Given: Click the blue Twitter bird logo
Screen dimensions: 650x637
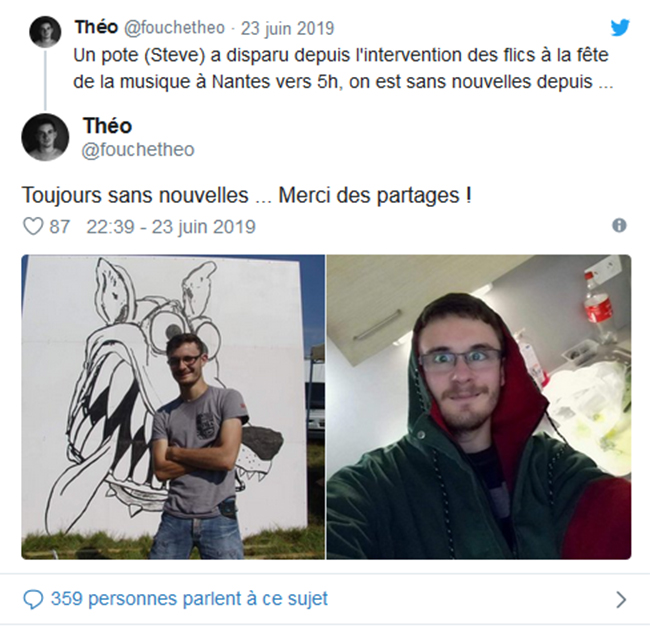Looking at the screenshot, I should pyautogui.click(x=620, y=28).
